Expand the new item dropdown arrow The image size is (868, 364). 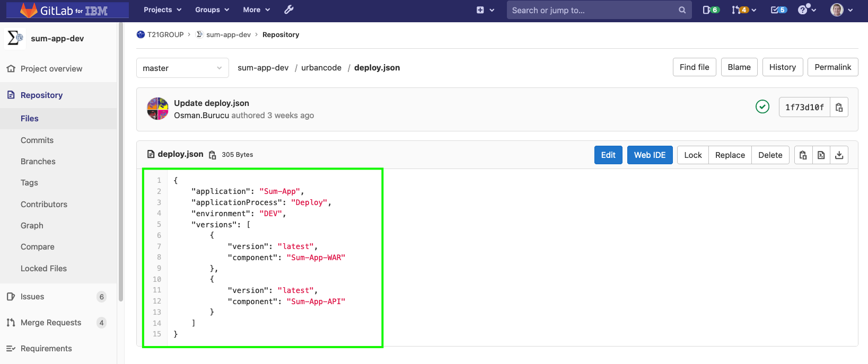492,10
